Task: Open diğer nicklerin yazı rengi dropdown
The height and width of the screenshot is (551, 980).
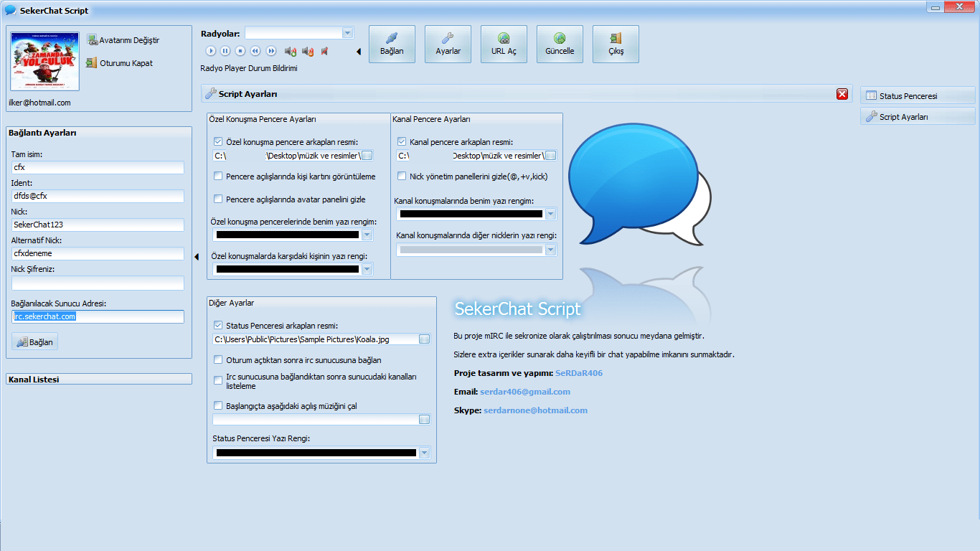Action: tap(551, 250)
